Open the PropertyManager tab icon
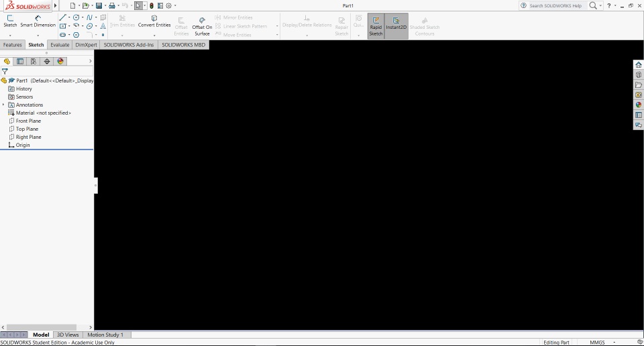This screenshot has width=644, height=346. (19, 61)
